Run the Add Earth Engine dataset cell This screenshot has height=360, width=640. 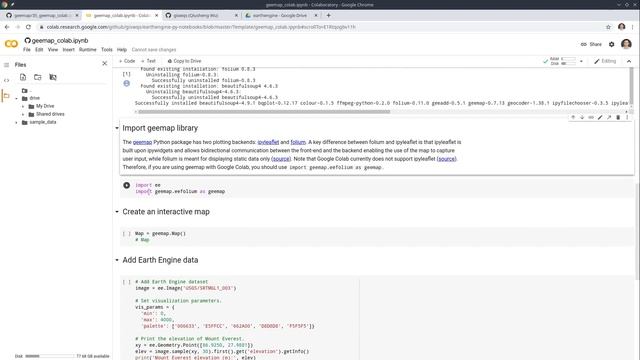127,282
